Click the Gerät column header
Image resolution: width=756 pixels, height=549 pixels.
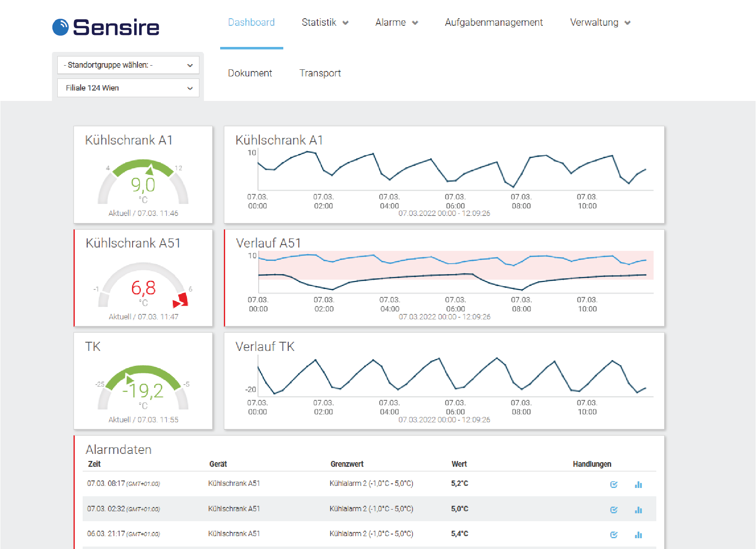click(x=218, y=464)
